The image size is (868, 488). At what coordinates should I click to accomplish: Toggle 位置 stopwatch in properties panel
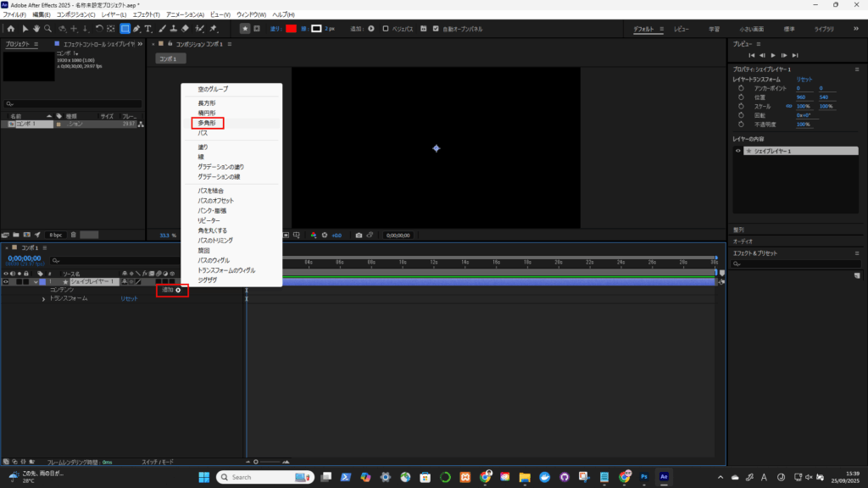pos(740,97)
